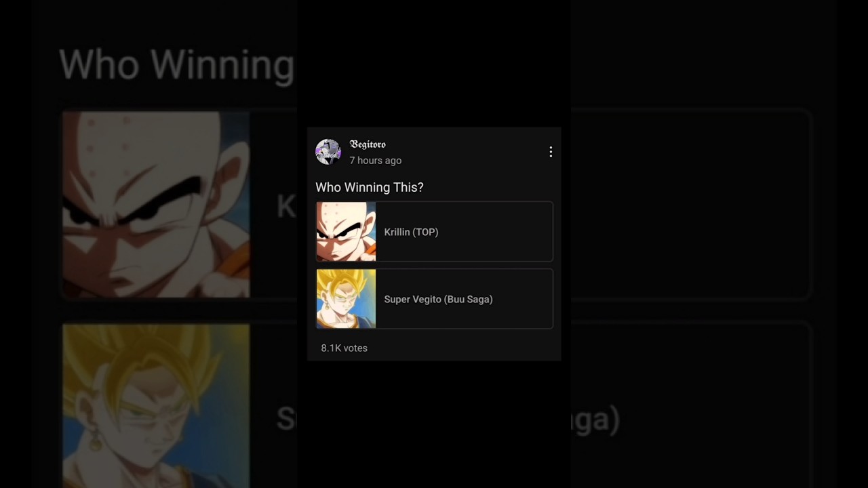868x488 pixels.
Task: Click Krillin's small poll thumbnail image
Action: [346, 232]
